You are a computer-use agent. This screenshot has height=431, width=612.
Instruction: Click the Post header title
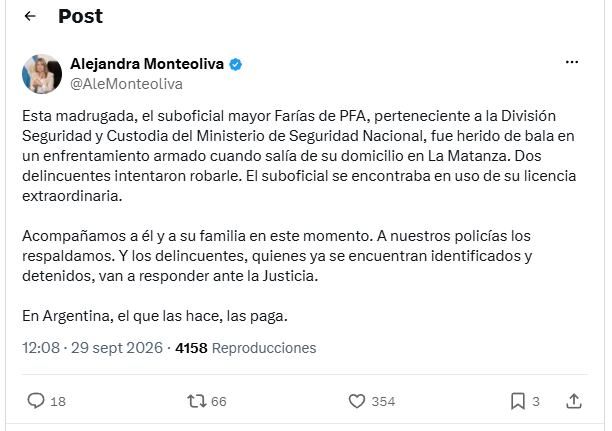(x=80, y=16)
